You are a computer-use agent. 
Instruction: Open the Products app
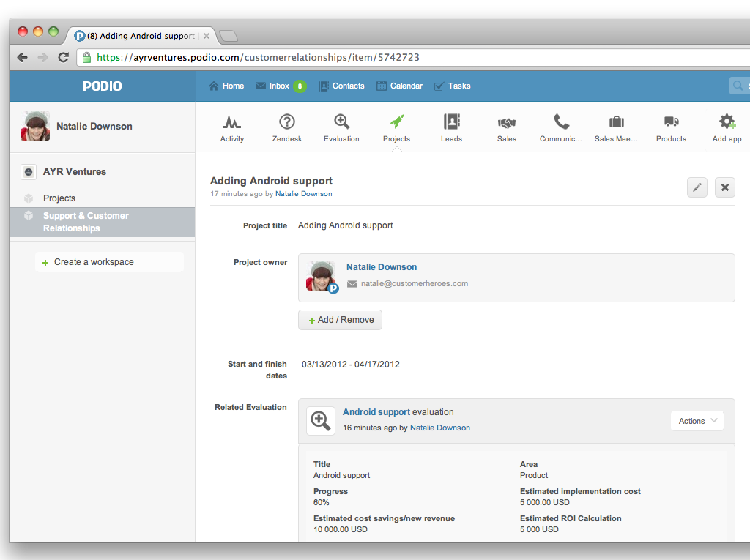(x=671, y=126)
